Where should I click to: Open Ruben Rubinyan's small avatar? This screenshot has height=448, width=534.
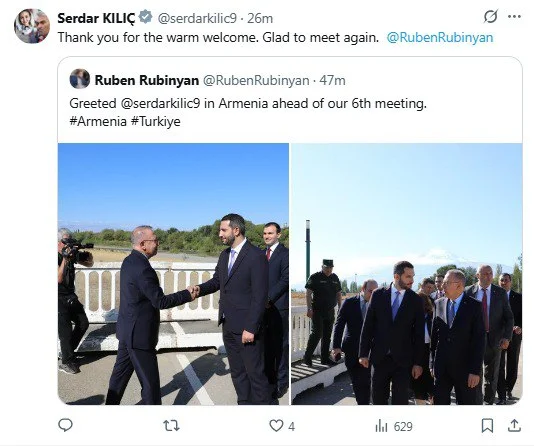click(x=80, y=79)
